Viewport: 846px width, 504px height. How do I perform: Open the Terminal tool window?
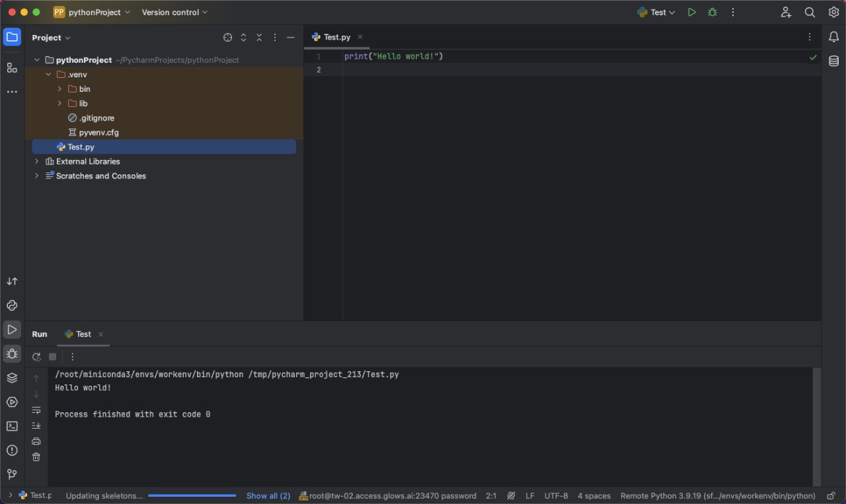pos(12,426)
